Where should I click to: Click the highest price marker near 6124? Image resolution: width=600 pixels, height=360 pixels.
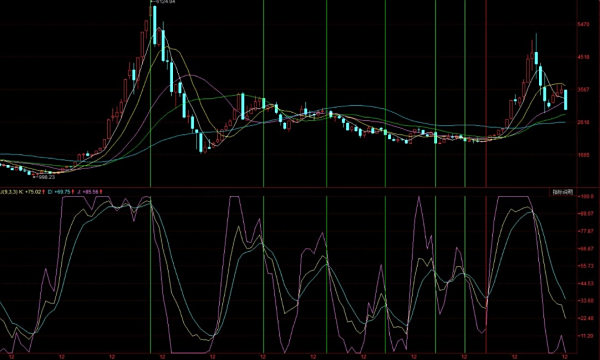click(x=163, y=2)
